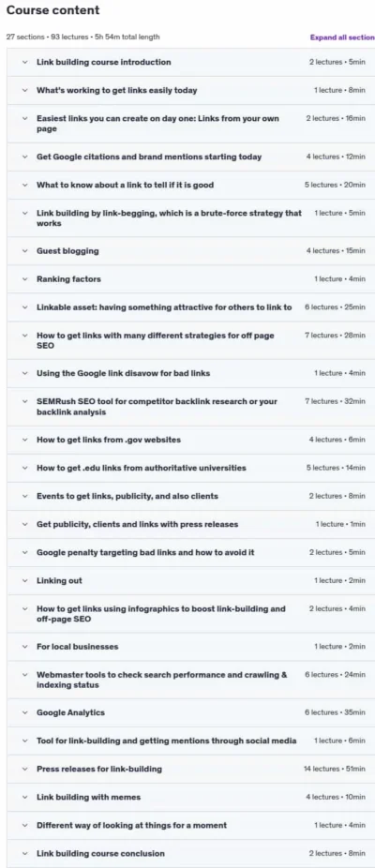The height and width of the screenshot is (868, 375).
Task: Click the chevron next to Ranking factors
Action: click(24, 279)
